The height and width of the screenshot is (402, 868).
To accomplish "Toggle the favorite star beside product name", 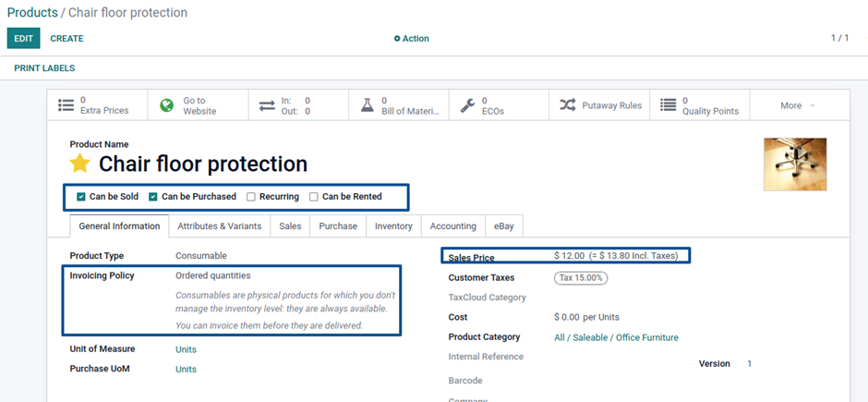I will click(x=79, y=164).
